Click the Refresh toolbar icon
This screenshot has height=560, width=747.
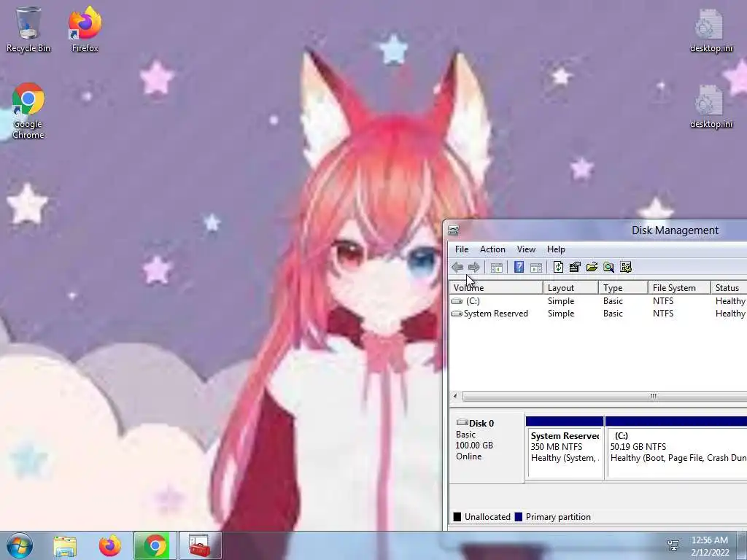point(558,267)
